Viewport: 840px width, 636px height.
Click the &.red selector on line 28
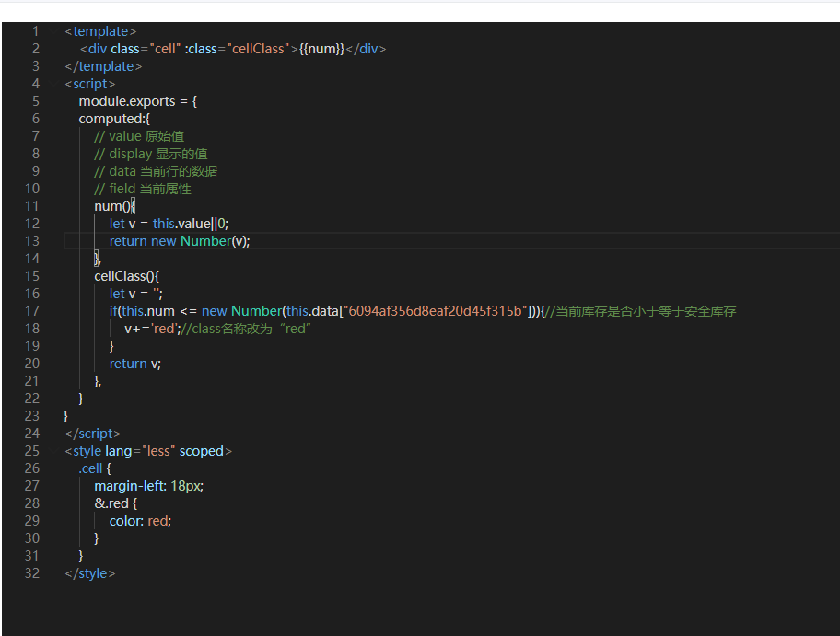pyautogui.click(x=111, y=503)
